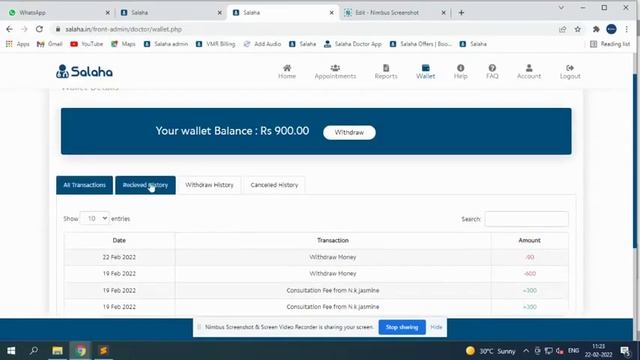Viewport: 640px width, 360px height.
Task: Select the Canceled History tab
Action: [x=274, y=185]
